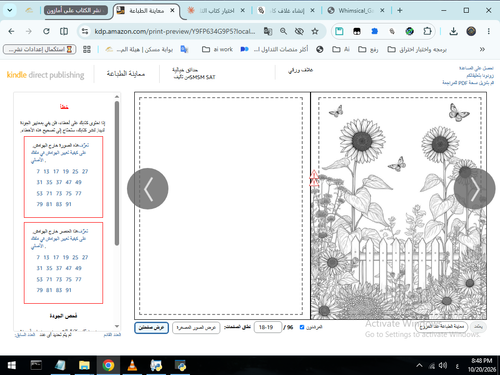Viewport: 500px width, 375px height.
Task: Open the Extensions puzzle piece menu
Action: [427, 31]
